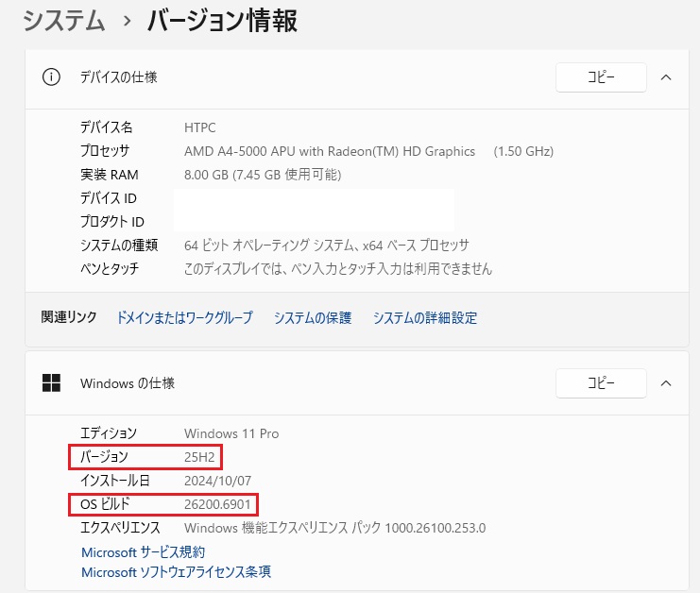Click the バージョン情報 page title
The width and height of the screenshot is (700, 593).
click(x=222, y=21)
